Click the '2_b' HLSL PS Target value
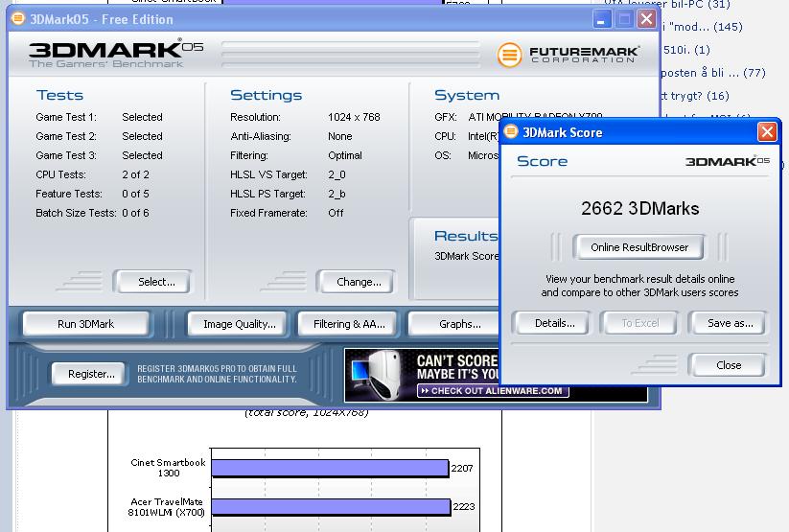Screen dimensions: 789x532 coord(336,194)
